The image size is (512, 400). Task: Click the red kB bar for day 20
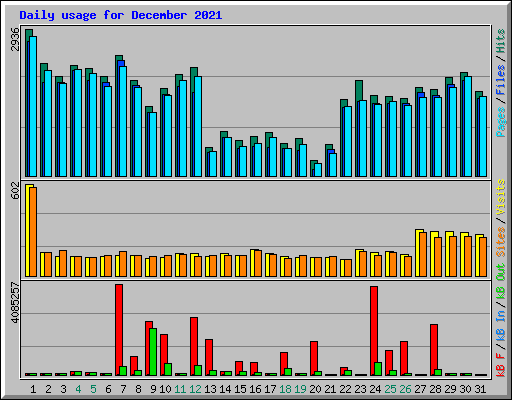tap(314, 359)
